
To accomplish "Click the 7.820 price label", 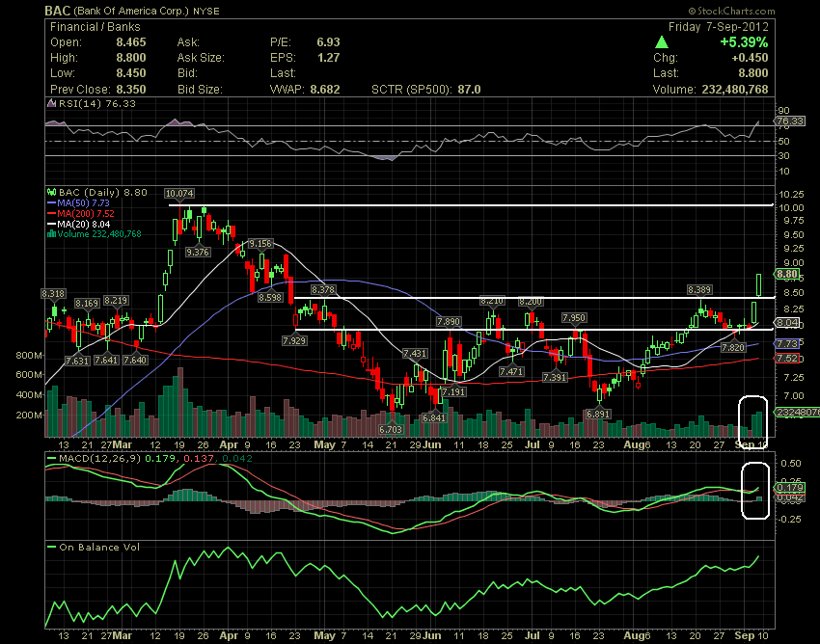I will pyautogui.click(x=732, y=348).
